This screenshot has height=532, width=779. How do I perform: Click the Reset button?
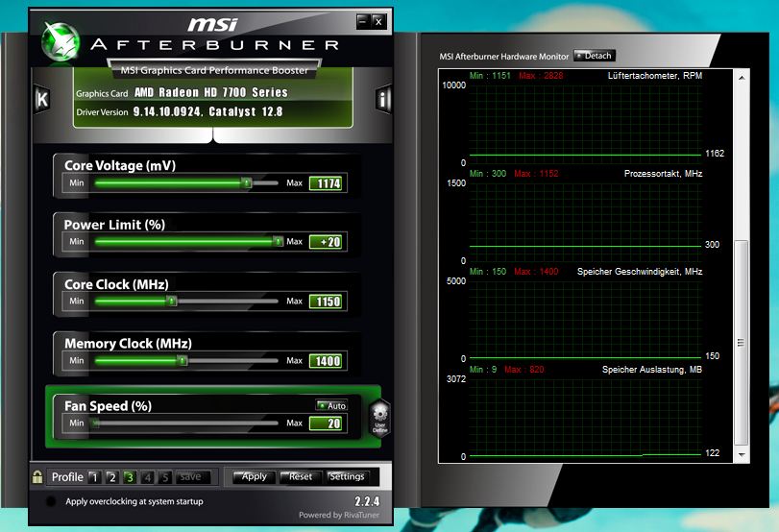301,477
